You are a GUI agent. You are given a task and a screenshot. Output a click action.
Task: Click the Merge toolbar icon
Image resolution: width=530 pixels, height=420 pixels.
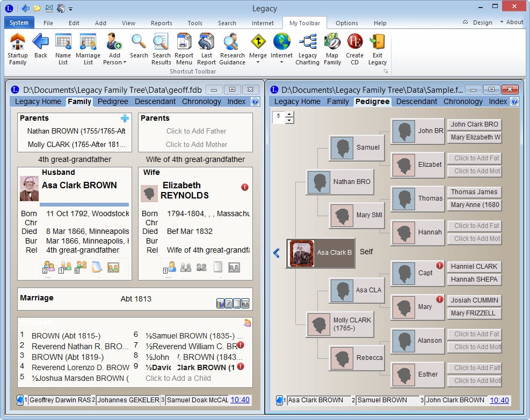[x=258, y=42]
